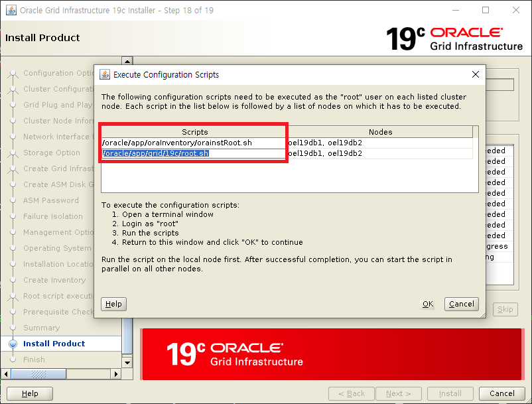Screen dimensions: 532x404
Task: Click the disabled Back button
Action: 352,393
